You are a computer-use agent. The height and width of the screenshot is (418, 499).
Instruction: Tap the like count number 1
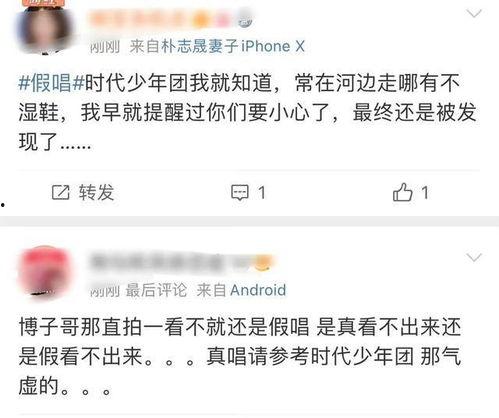(x=424, y=193)
